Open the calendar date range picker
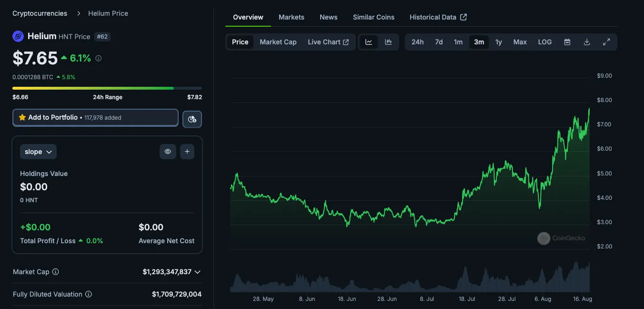Image resolution: width=644 pixels, height=309 pixels. [x=567, y=42]
